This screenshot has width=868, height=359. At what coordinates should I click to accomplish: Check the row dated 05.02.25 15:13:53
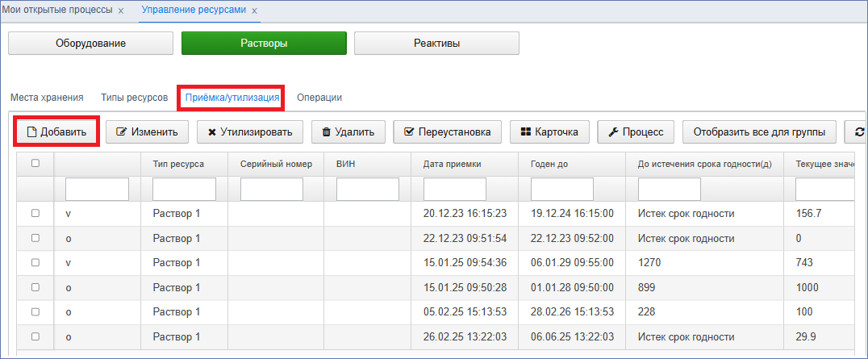pos(35,312)
